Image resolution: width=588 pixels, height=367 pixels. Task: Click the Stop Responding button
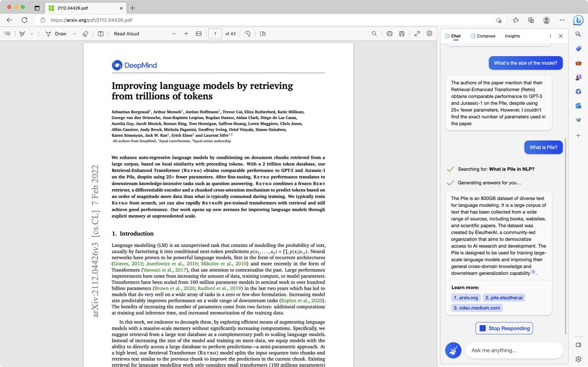point(504,328)
